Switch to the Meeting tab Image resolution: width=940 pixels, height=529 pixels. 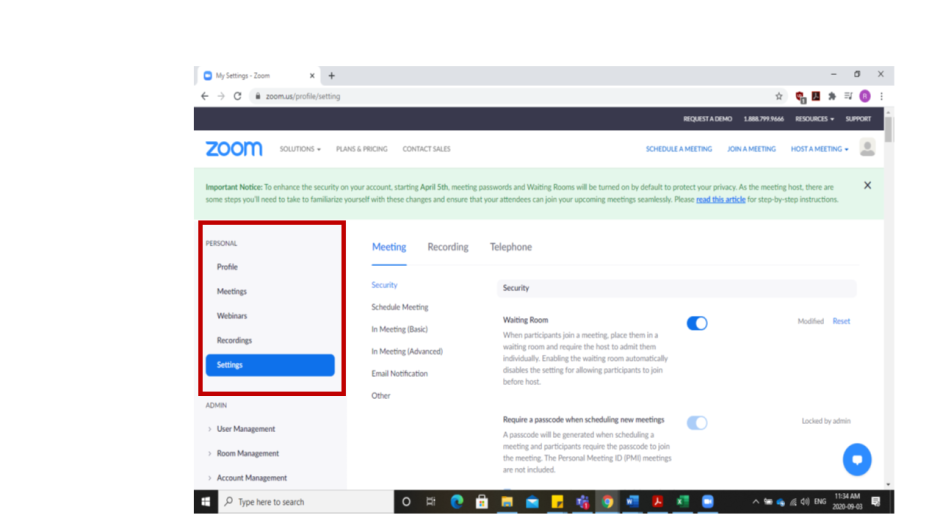coord(388,247)
